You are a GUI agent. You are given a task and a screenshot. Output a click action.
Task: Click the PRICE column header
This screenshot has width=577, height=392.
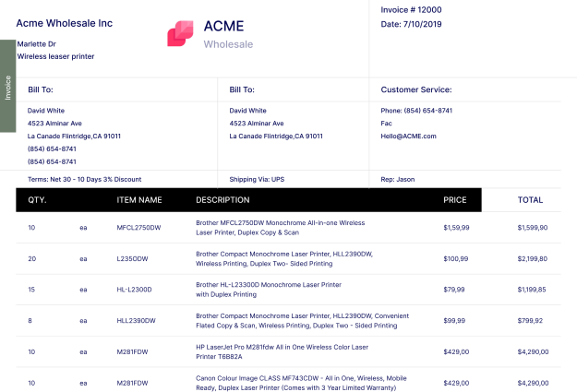click(x=455, y=199)
